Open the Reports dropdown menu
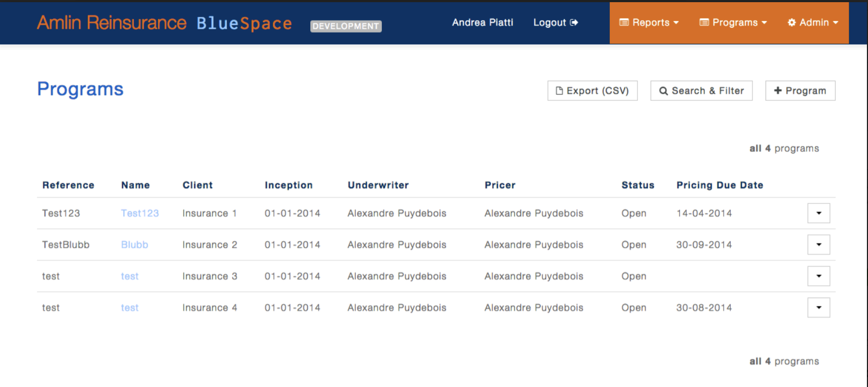This screenshot has height=387, width=868. pyautogui.click(x=649, y=23)
